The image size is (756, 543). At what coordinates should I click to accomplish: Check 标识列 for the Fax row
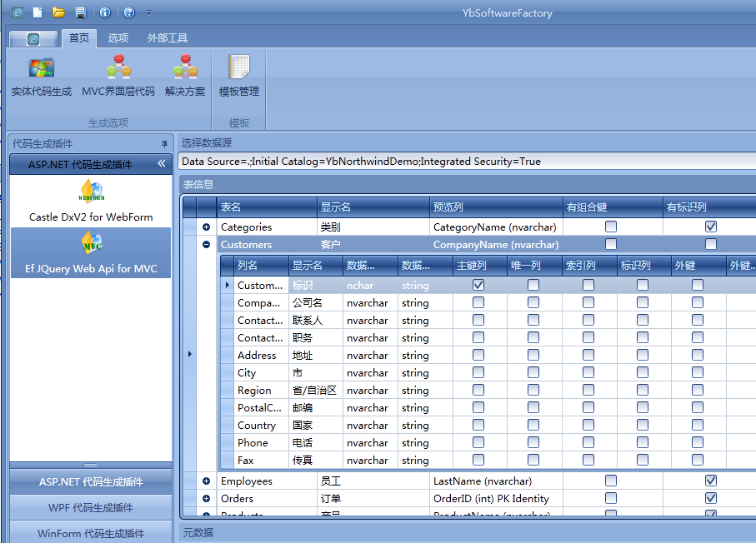643,460
